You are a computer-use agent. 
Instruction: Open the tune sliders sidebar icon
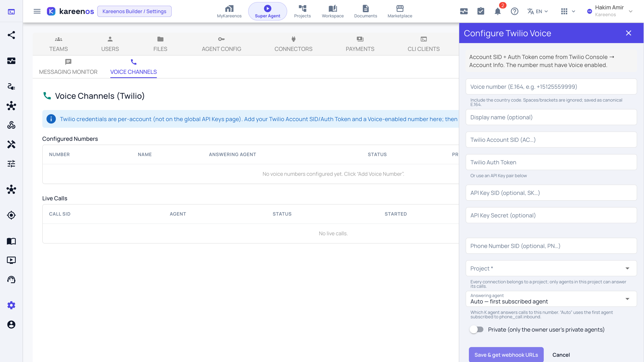tap(11, 164)
